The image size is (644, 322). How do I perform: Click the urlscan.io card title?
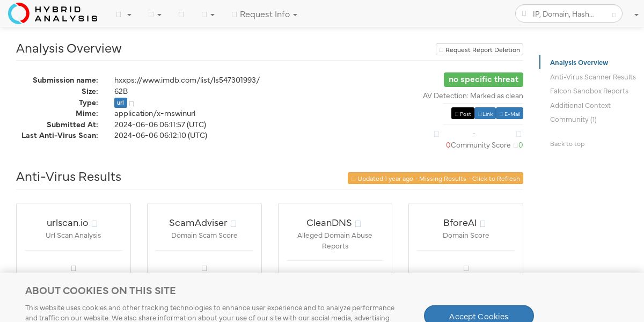(x=68, y=223)
